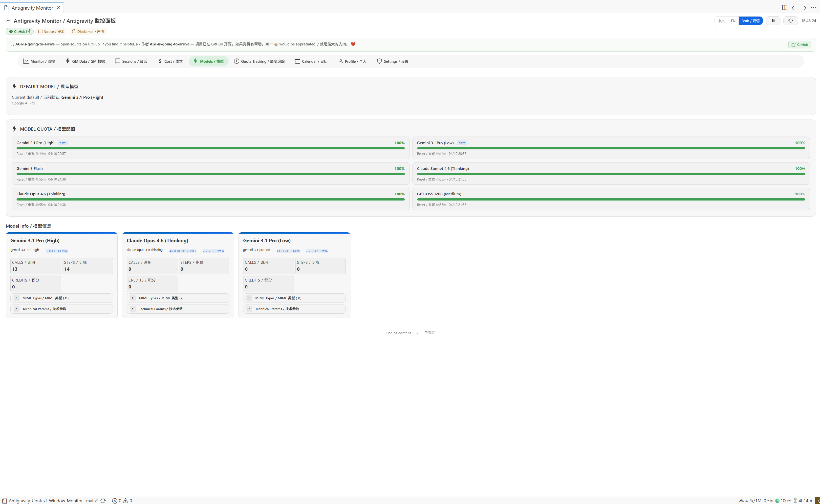The height and width of the screenshot is (504, 820).
Task: Click the green 100% quota status indicator
Action: (783, 501)
